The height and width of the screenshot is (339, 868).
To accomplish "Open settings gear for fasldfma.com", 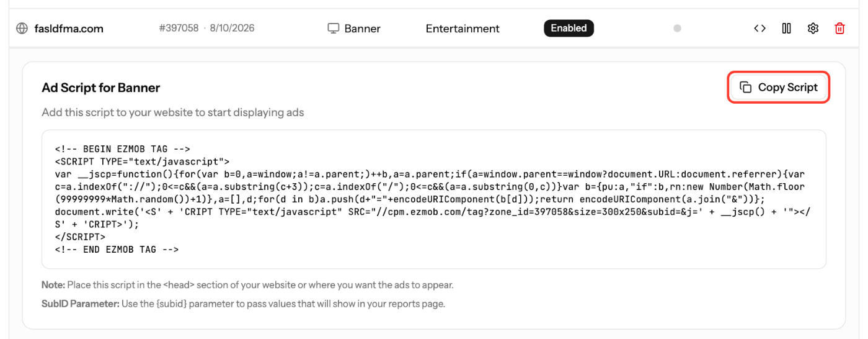I will pyautogui.click(x=813, y=29).
